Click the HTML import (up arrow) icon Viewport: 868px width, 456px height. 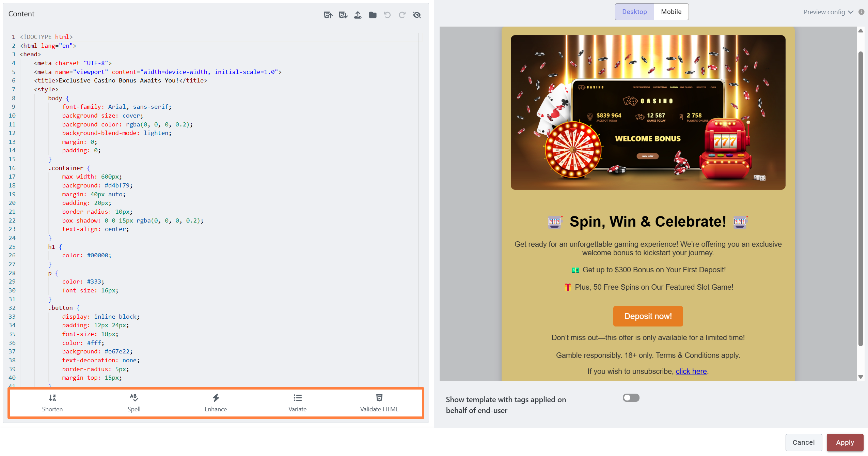point(328,15)
